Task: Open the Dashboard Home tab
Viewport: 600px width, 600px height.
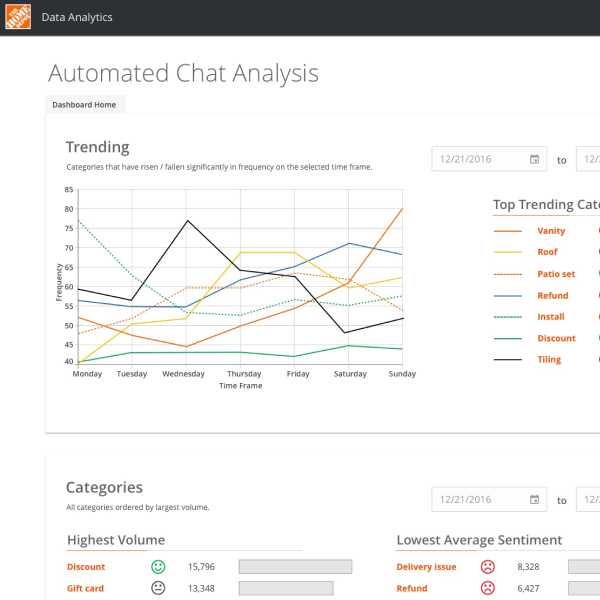Action: click(85, 104)
